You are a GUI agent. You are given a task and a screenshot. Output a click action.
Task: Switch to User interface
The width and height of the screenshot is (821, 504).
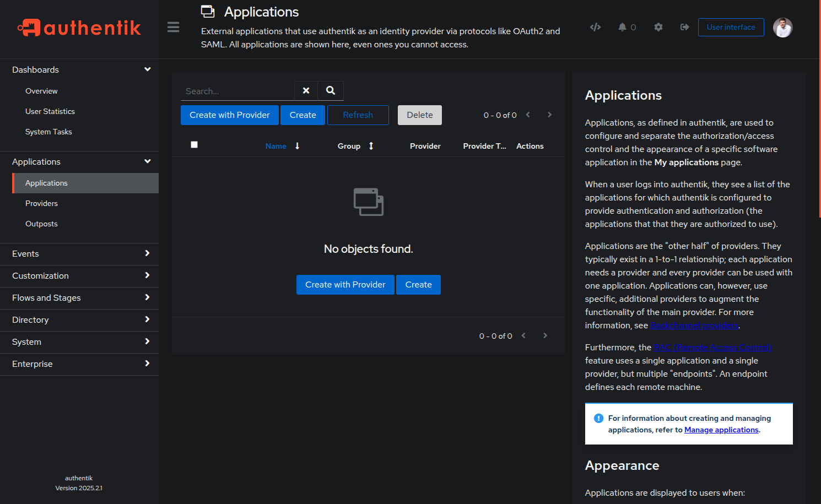(x=731, y=28)
